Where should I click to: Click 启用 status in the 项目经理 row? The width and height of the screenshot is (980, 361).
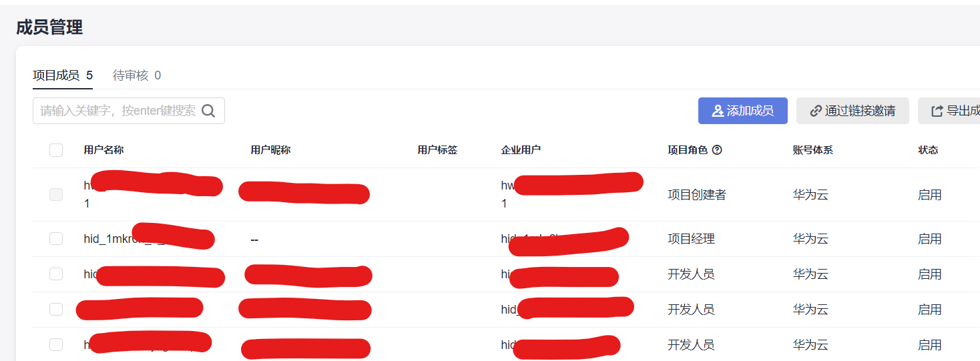(x=929, y=239)
